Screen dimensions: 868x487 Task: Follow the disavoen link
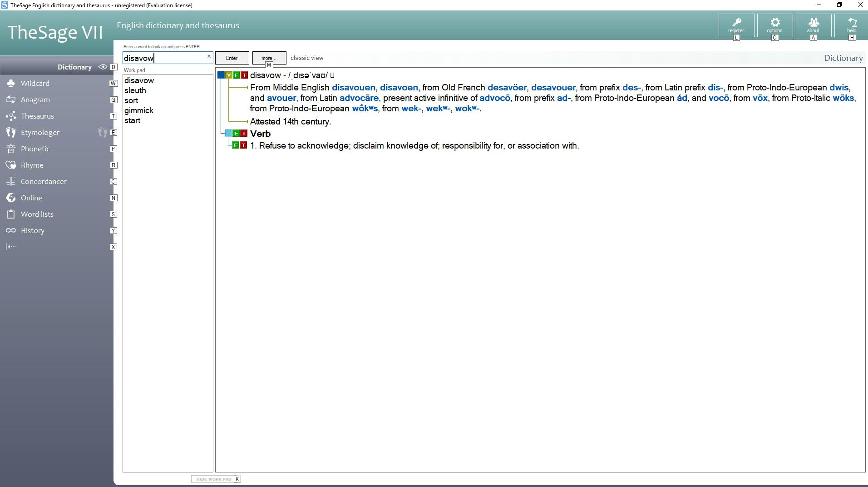pyautogui.click(x=399, y=88)
